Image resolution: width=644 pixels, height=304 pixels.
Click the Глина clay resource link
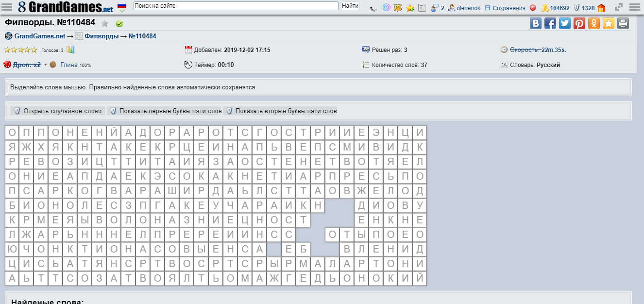tap(69, 65)
